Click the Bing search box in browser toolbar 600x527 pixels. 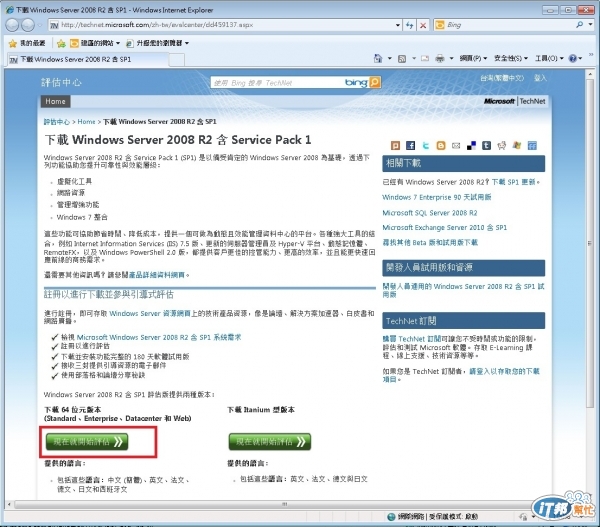510,25
